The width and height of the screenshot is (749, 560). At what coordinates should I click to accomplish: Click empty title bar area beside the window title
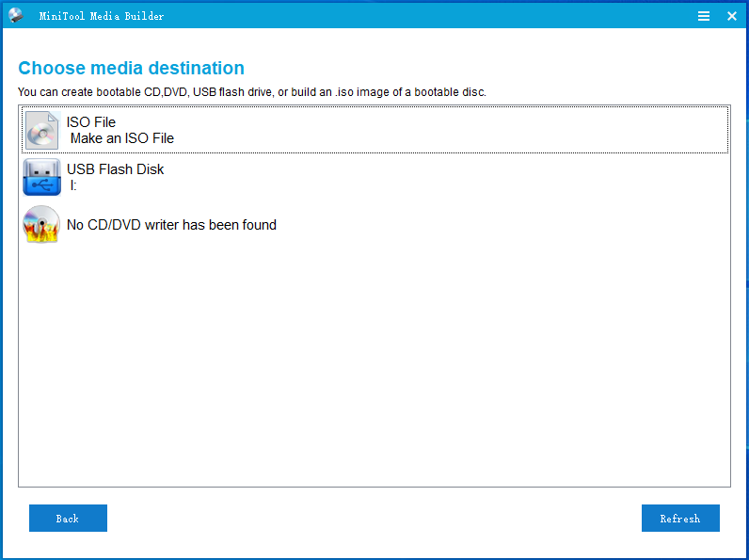(x=423, y=16)
